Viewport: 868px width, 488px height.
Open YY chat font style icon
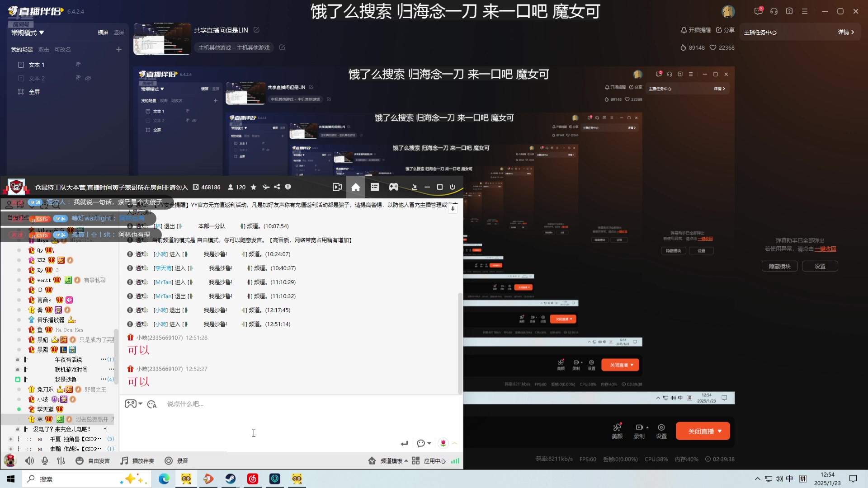[152, 404]
